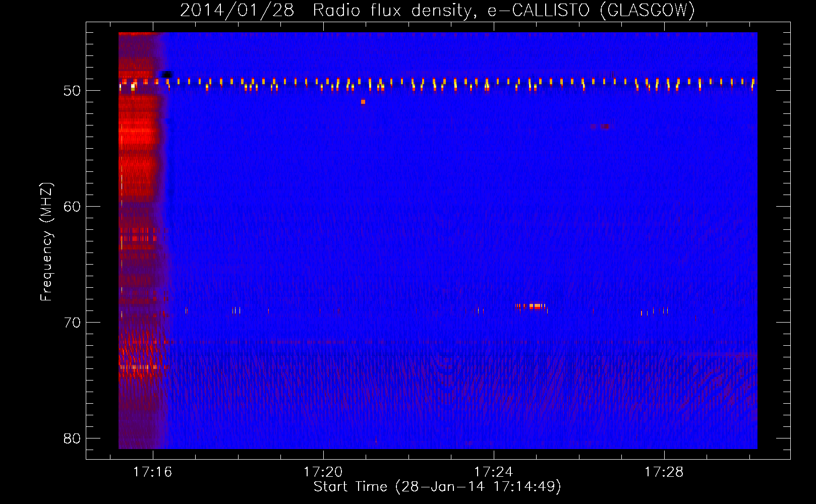816x504 pixels.
Task: Click the 17:24 time tick label
Action: (494, 472)
